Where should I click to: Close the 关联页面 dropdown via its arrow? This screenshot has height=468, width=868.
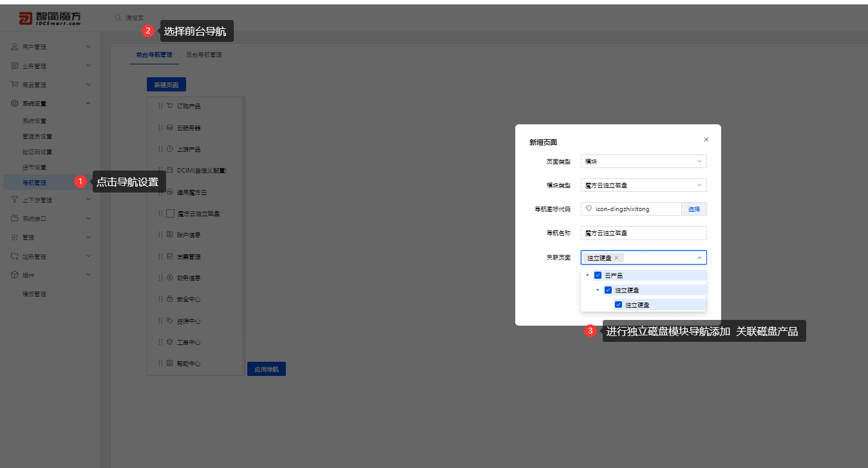coord(699,257)
